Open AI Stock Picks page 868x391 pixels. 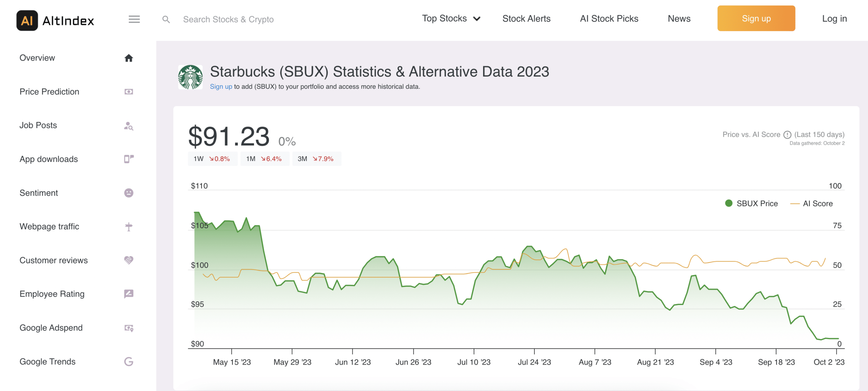point(609,19)
